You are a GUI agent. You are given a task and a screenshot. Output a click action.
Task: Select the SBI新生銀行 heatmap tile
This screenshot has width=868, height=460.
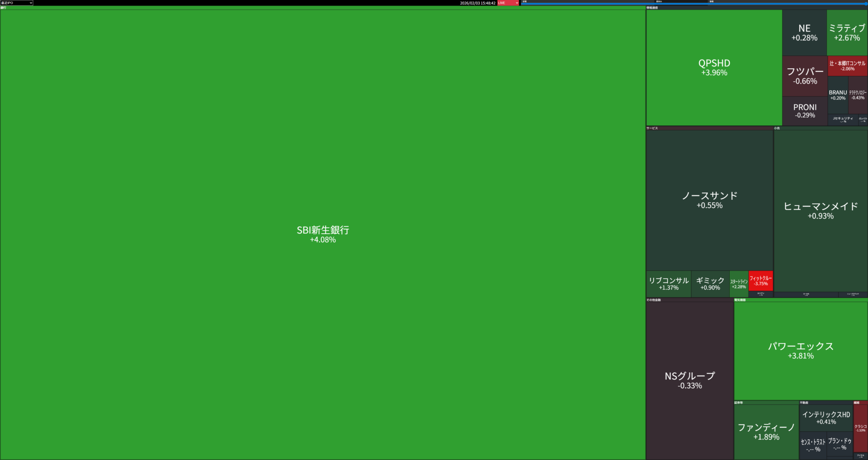coord(323,234)
